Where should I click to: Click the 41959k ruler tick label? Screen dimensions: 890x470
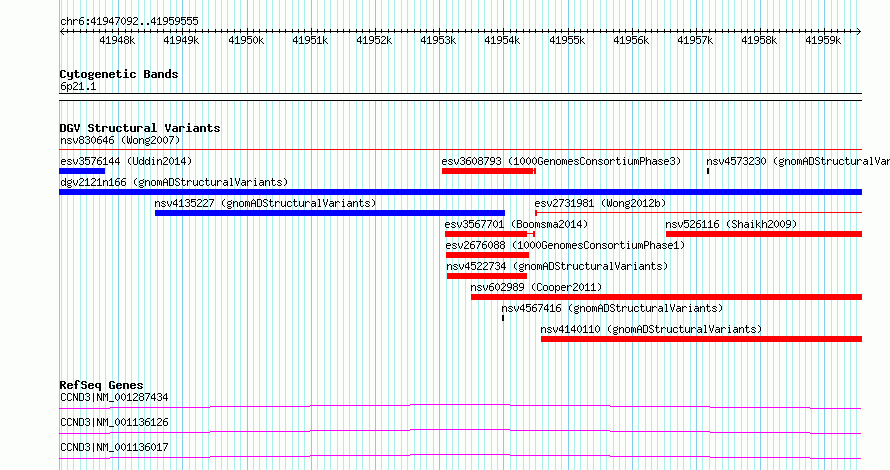click(x=824, y=40)
